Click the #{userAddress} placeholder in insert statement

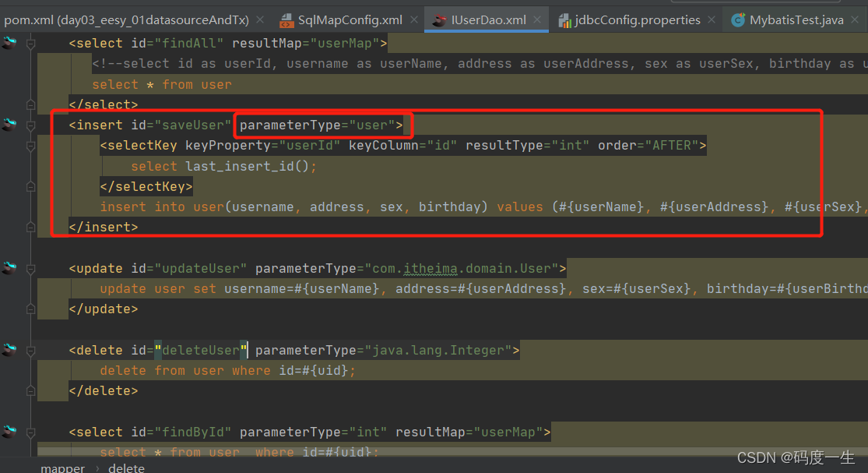coord(714,207)
